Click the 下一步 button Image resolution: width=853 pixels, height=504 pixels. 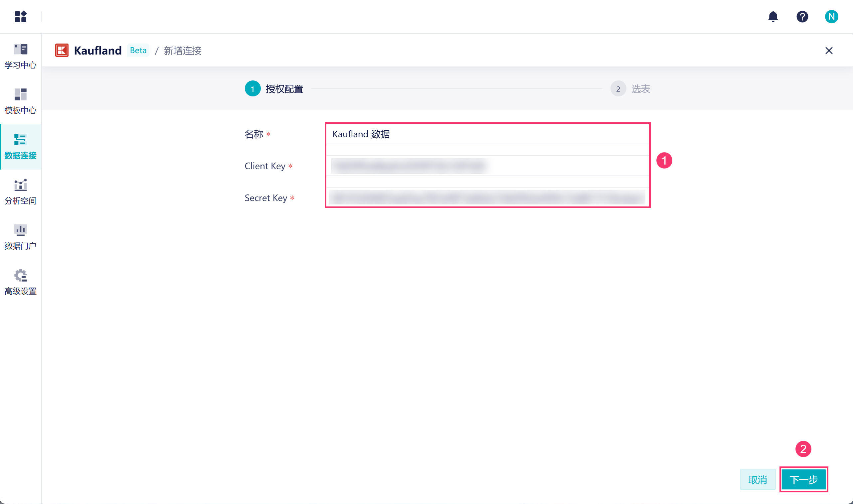pos(803,479)
